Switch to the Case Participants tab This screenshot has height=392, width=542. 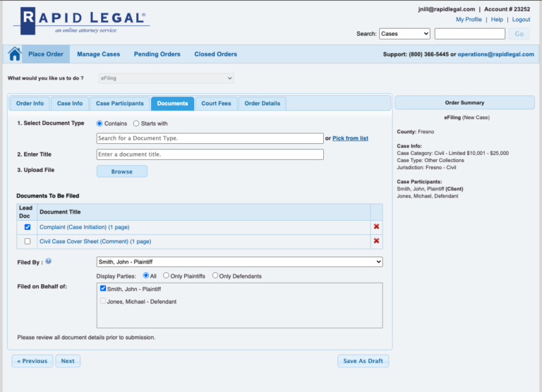point(119,104)
